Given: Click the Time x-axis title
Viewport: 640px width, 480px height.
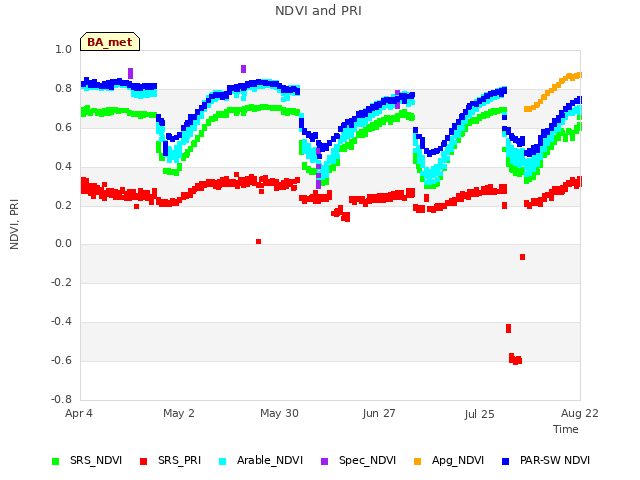Looking at the screenshot, I should (x=566, y=429).
